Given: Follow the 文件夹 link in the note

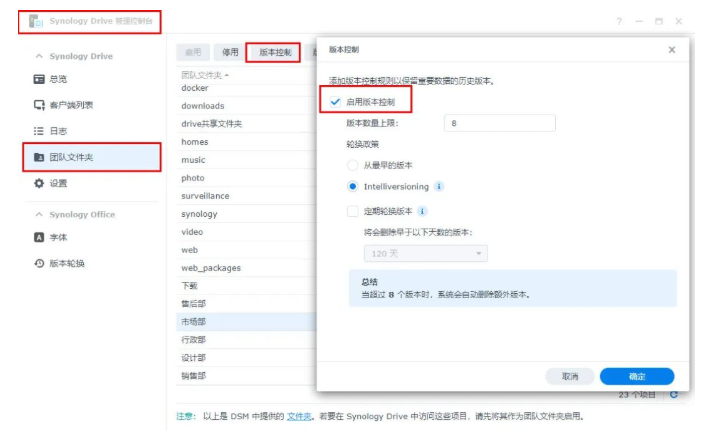Looking at the screenshot, I should tap(299, 416).
